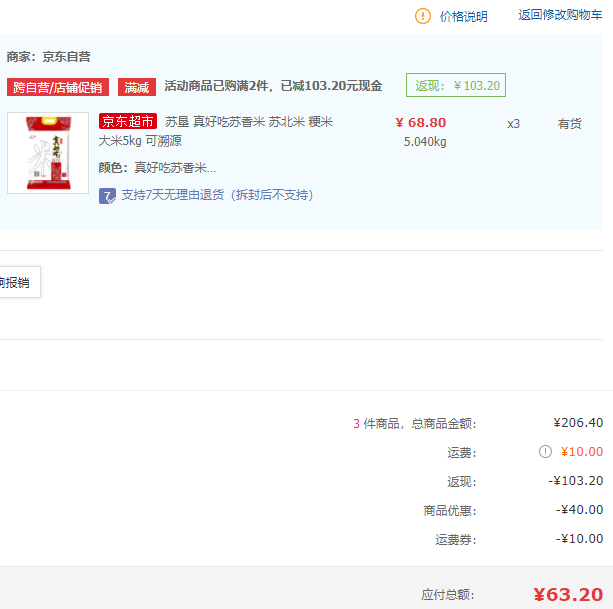Viewport: 613px width, 609px height.
Task: Click the 应付总额 ¥63.20 total amount
Action: [x=567, y=595]
